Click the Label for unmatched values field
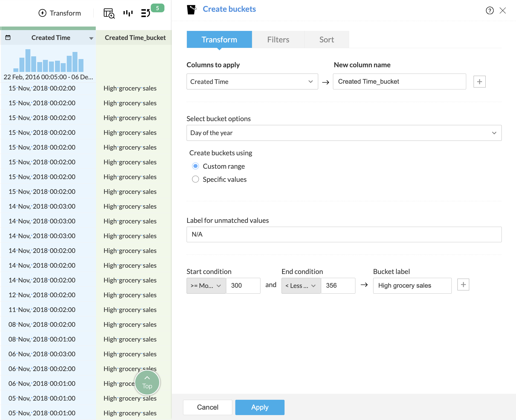The image size is (516, 420). click(344, 235)
